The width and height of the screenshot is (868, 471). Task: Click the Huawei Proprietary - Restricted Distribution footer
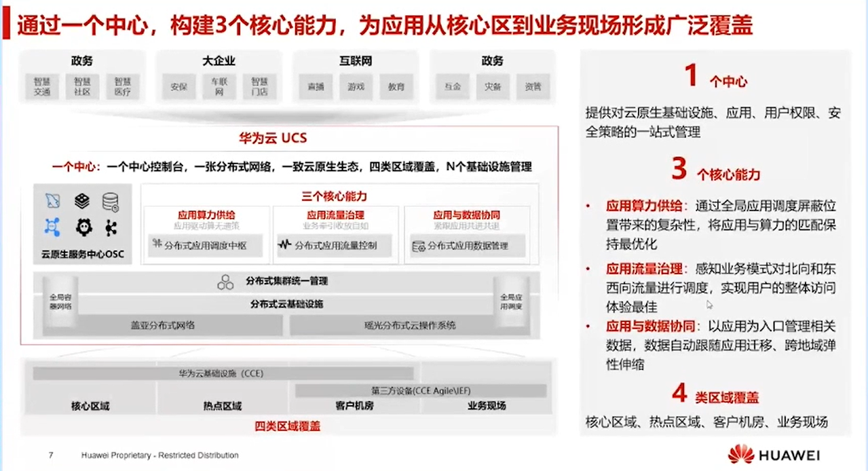pyautogui.click(x=159, y=455)
